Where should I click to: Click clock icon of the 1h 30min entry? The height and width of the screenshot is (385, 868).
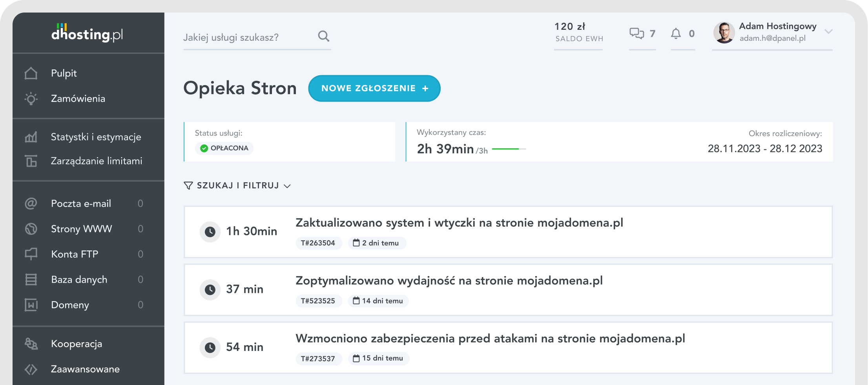[x=210, y=232]
